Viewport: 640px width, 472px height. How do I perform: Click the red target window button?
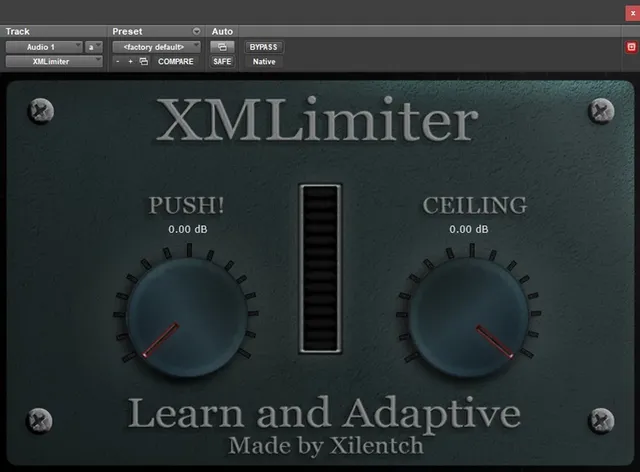point(630,47)
